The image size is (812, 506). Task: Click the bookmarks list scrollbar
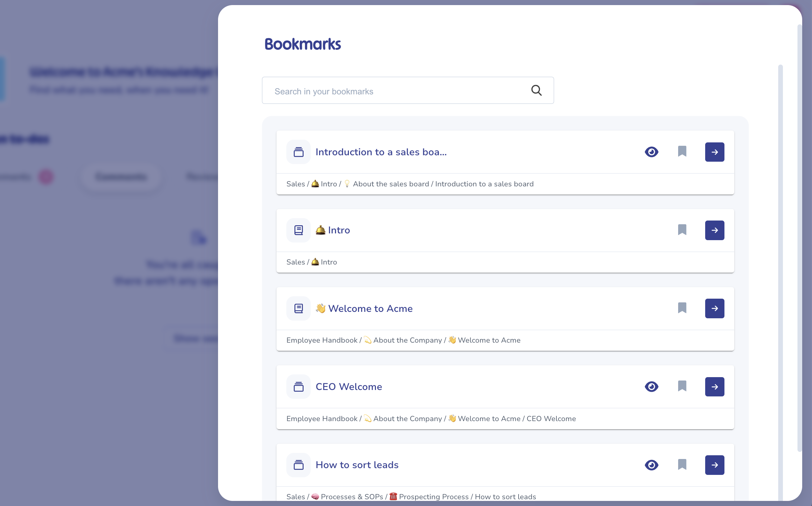780,271
